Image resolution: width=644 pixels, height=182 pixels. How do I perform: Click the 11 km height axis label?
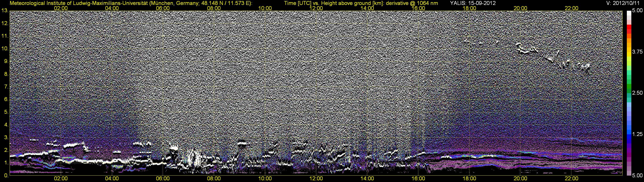5,36
